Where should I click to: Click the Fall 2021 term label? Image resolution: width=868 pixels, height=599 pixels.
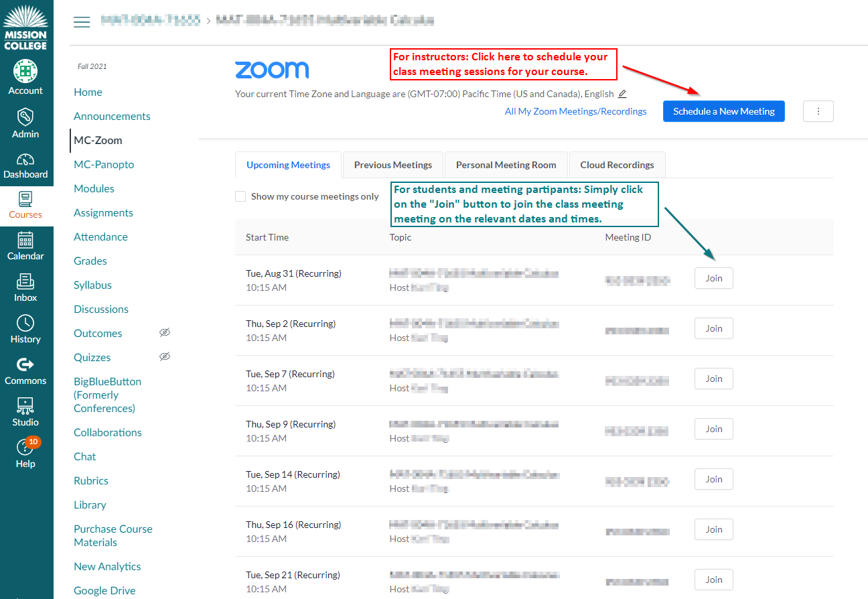[x=92, y=66]
